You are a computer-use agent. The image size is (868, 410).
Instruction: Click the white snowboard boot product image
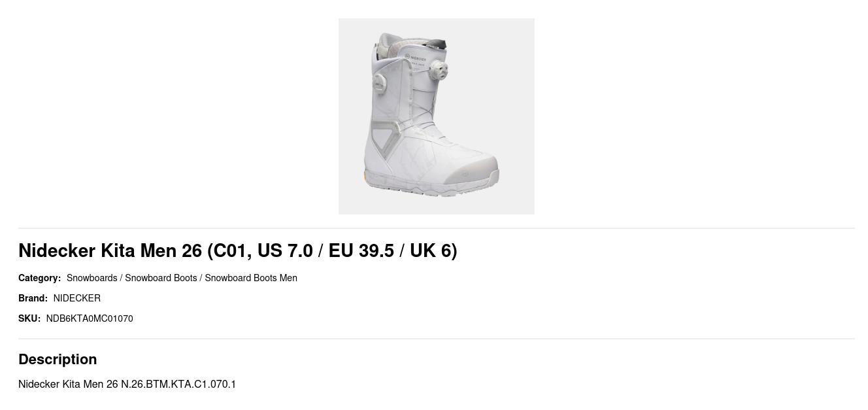(x=436, y=116)
